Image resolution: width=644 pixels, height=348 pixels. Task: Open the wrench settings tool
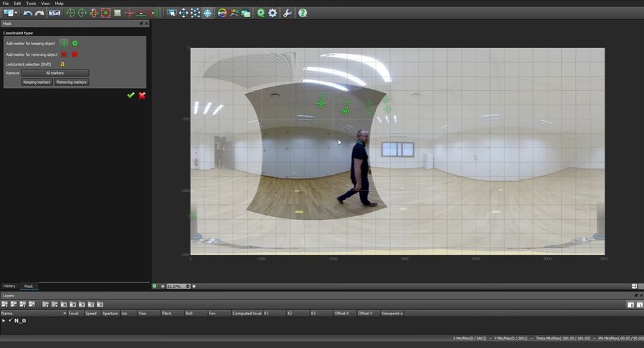click(288, 13)
